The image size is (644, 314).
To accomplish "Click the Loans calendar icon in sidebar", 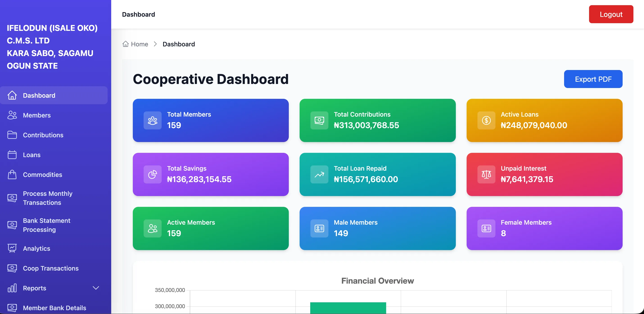I will tap(12, 155).
